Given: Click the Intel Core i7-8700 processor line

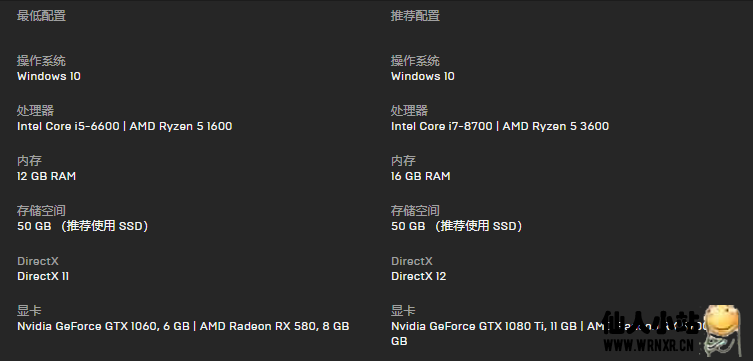Looking at the screenshot, I should (500, 126).
